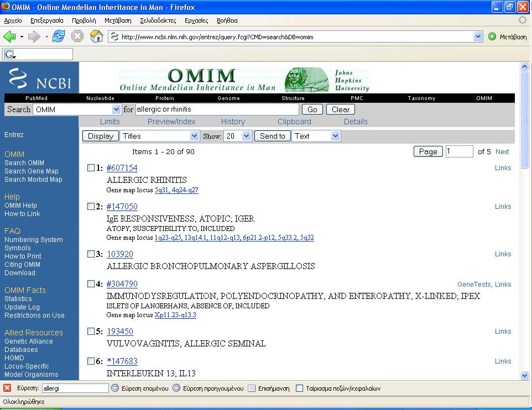Click the Go search button
532x410 pixels.
point(312,109)
